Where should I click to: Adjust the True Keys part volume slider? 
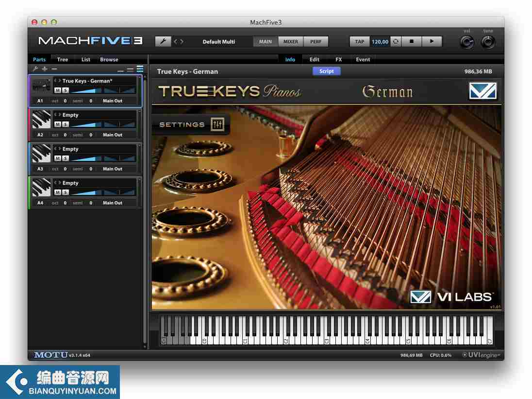pos(86,90)
